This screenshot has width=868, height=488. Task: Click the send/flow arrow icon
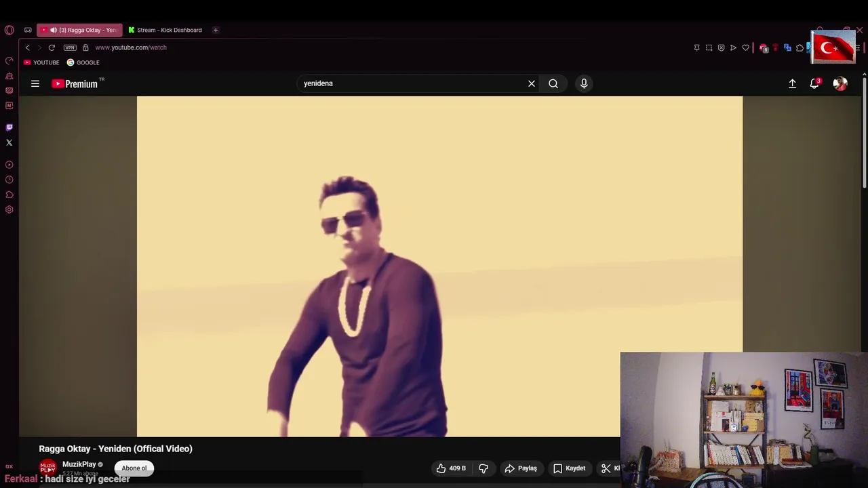pos(733,47)
